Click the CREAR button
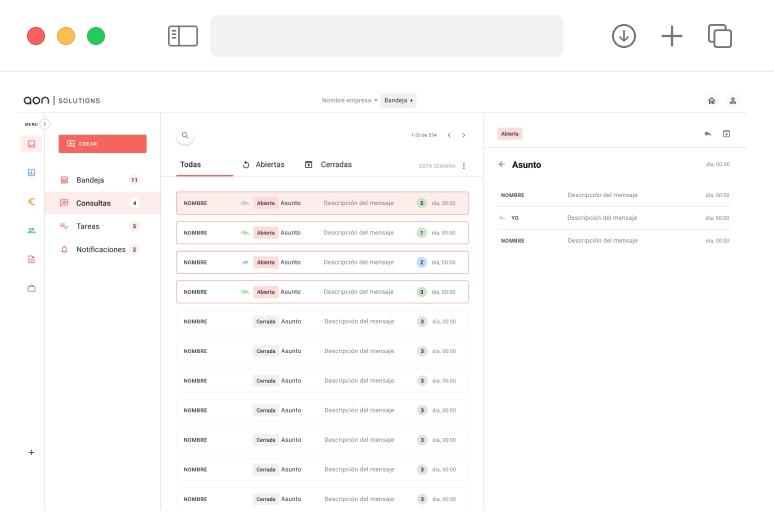 [102, 143]
